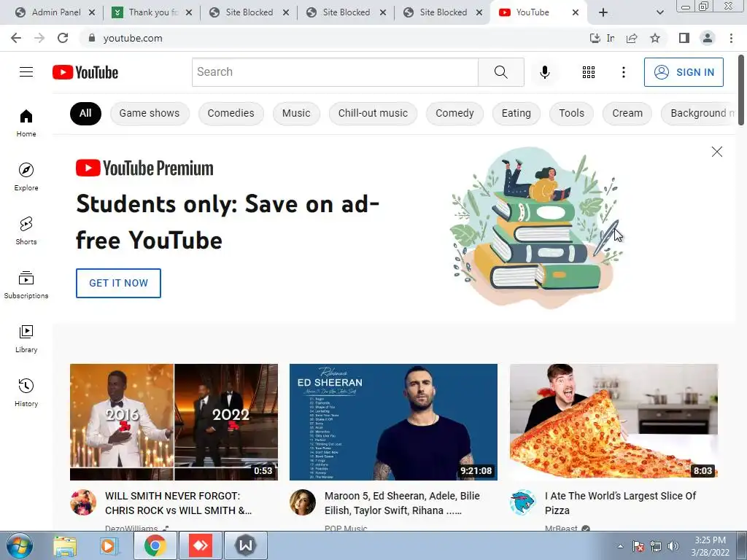This screenshot has height=560, width=747.
Task: Select the Tools filter chip
Action: coord(572,113)
